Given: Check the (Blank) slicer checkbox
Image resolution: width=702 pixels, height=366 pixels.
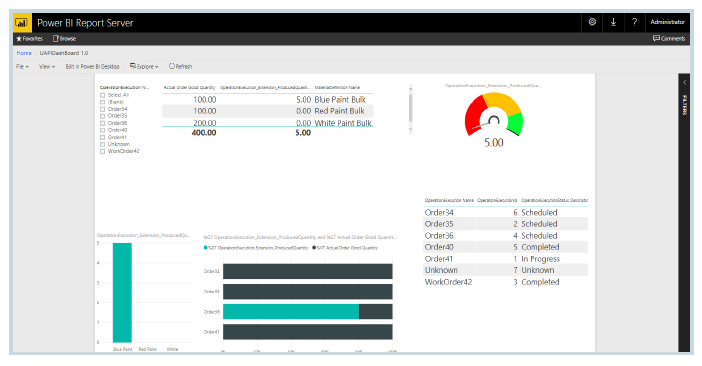Looking at the screenshot, I should 103,102.
